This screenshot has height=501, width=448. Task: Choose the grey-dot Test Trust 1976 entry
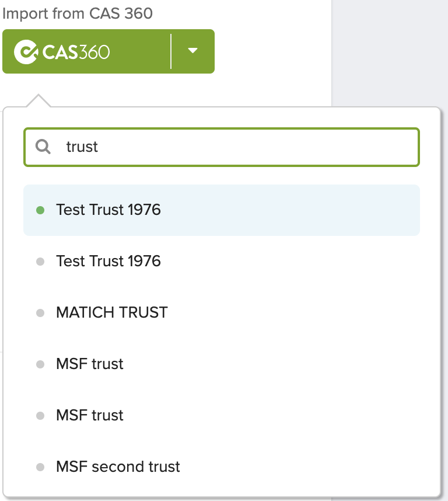(222, 262)
